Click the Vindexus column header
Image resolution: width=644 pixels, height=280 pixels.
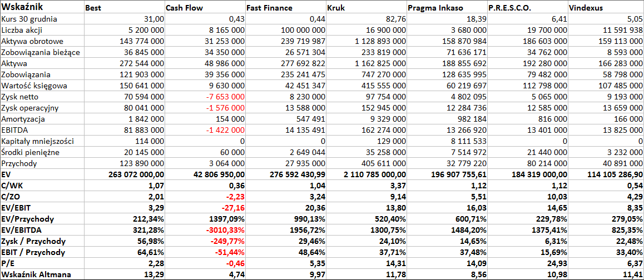coord(606,7)
